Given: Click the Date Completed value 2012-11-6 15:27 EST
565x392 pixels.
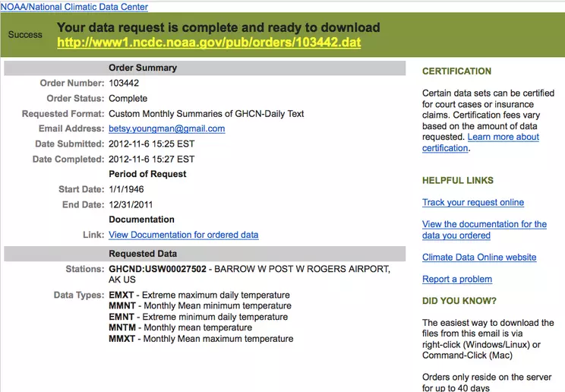Looking at the screenshot, I should tap(151, 159).
